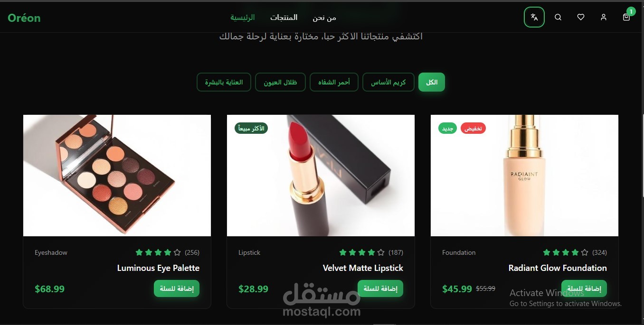Open the من نحن nav item
This screenshot has height=325, width=644.
tap(324, 18)
